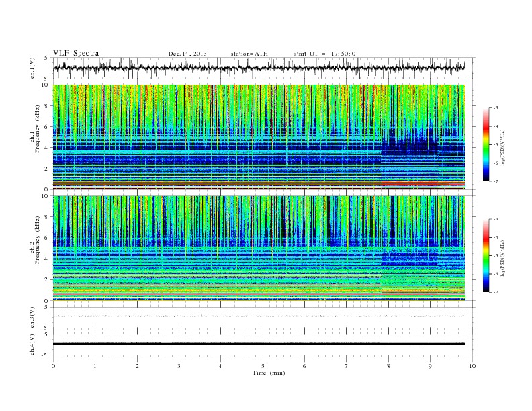Click the "-7" label on ch.2 color bar
Image resolution: width=532 pixels, height=411 pixels.
(x=496, y=292)
